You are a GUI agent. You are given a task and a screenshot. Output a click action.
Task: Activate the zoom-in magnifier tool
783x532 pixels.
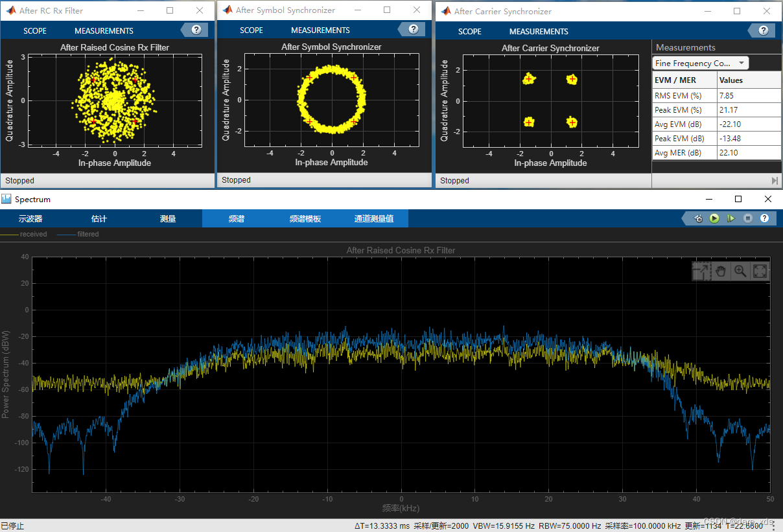point(740,271)
